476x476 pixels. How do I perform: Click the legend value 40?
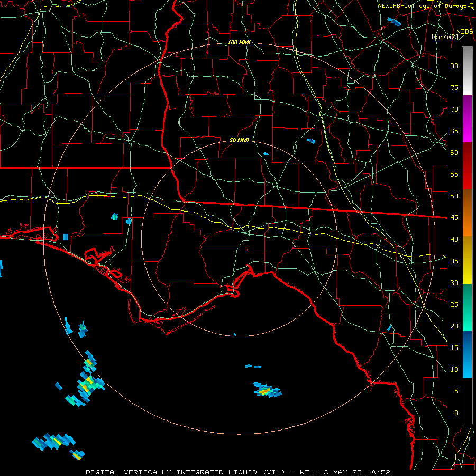[x=454, y=239]
